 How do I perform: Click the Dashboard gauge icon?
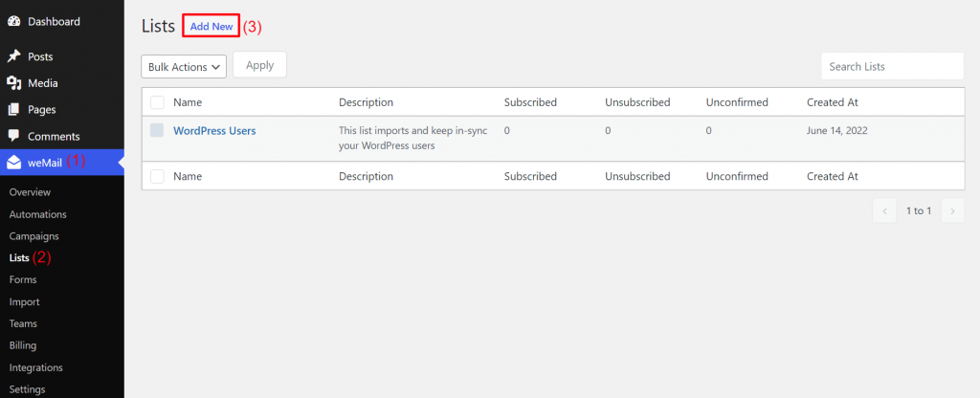coord(13,21)
